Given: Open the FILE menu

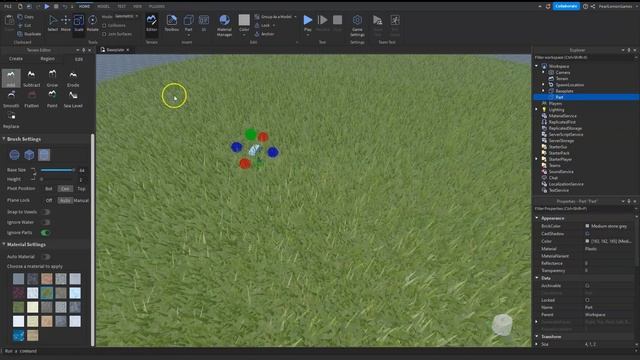Looking at the screenshot, I should [8, 7].
